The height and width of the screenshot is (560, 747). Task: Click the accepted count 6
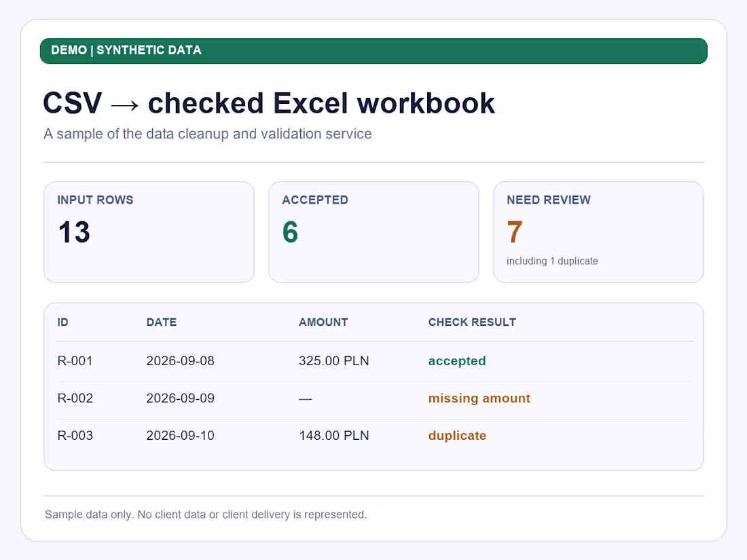290,232
